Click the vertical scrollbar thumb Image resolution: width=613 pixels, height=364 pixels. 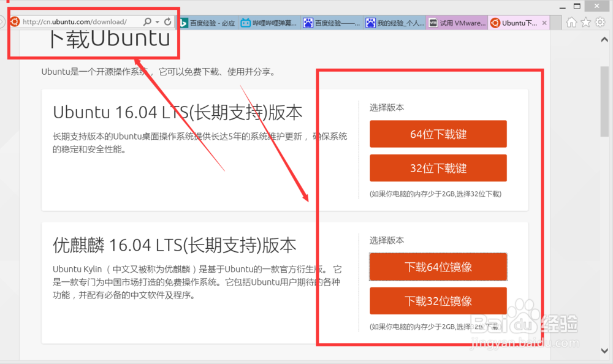point(604,102)
